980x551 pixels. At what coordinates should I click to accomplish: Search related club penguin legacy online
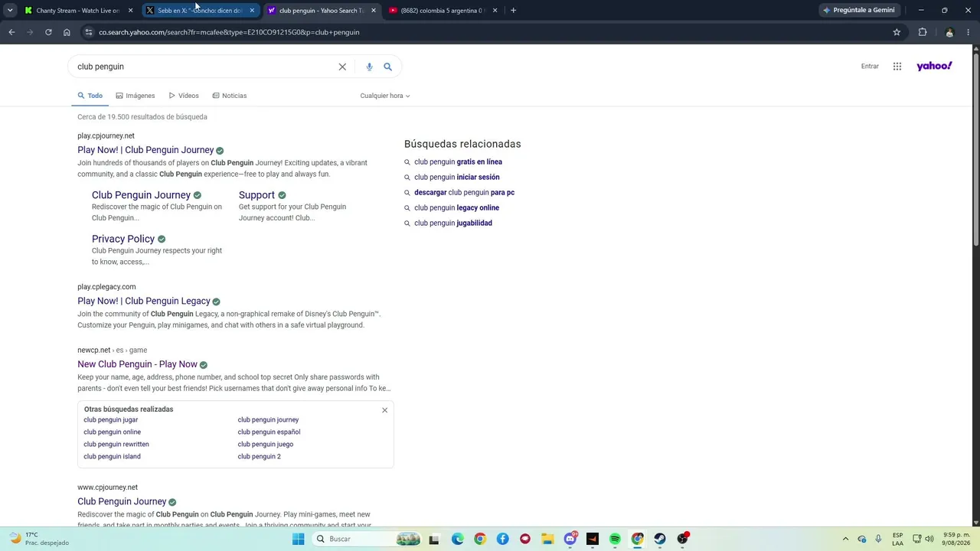(x=456, y=208)
